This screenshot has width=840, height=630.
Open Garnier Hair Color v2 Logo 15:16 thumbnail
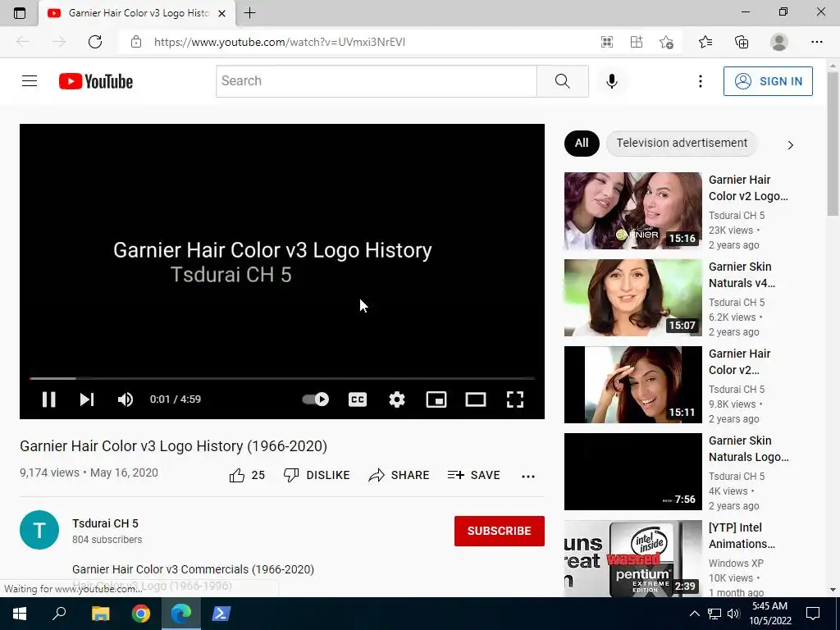632,211
